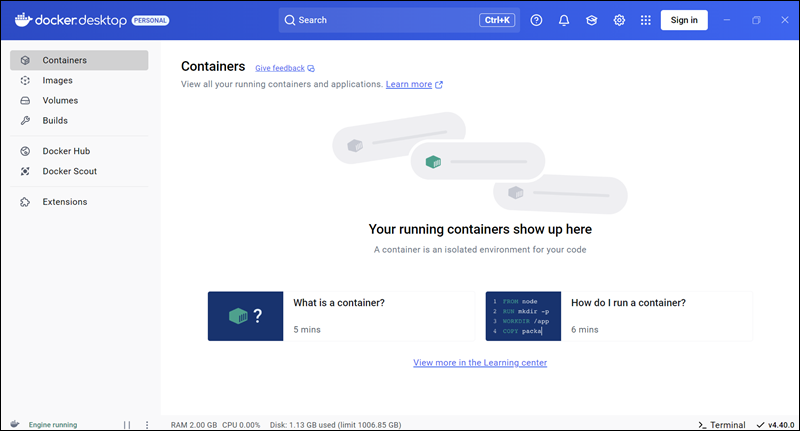The width and height of the screenshot is (800, 431).
Task: Click 'How do I run a container?' title
Action: [x=628, y=303]
